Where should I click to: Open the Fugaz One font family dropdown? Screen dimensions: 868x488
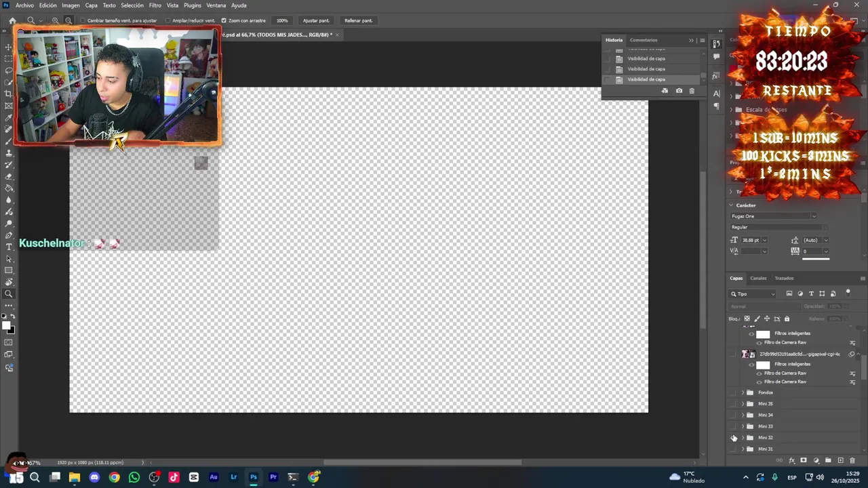pos(773,216)
